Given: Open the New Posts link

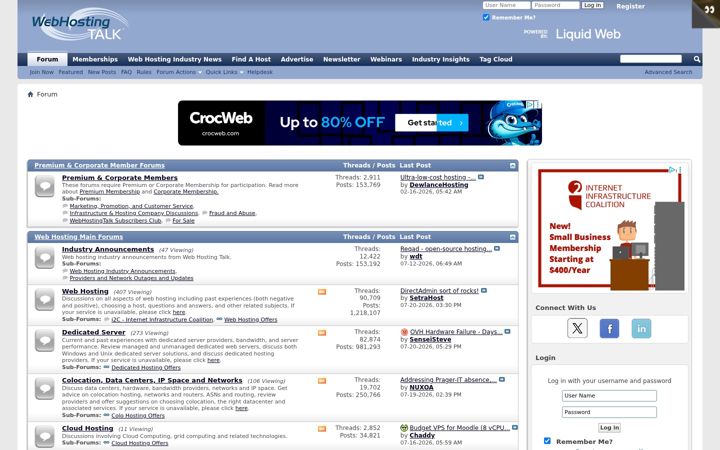Looking at the screenshot, I should click(102, 72).
